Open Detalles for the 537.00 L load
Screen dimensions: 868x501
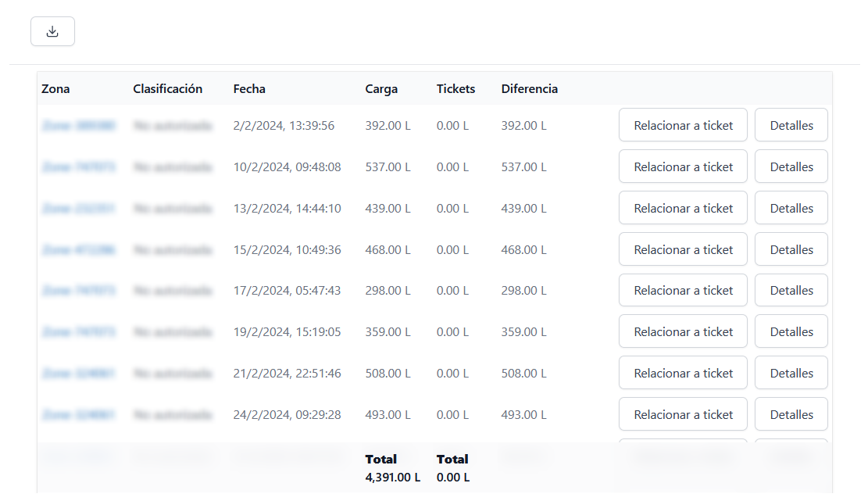pyautogui.click(x=791, y=166)
